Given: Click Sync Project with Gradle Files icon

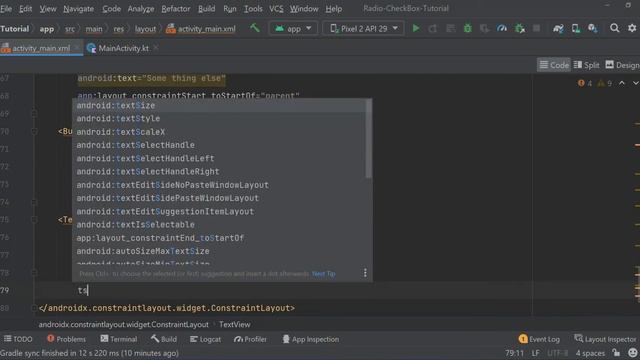Looking at the screenshot, I should click(558, 28).
